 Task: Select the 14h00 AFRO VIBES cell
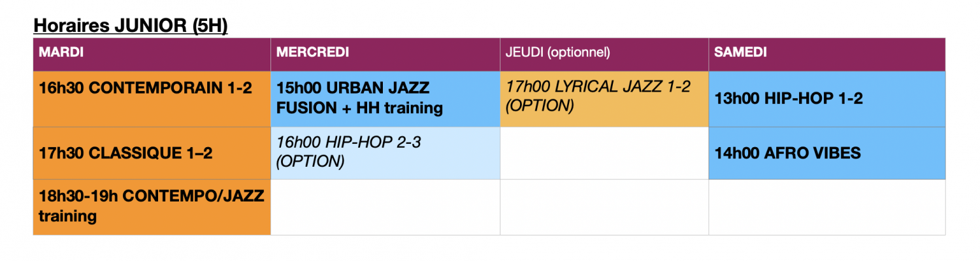tap(827, 153)
